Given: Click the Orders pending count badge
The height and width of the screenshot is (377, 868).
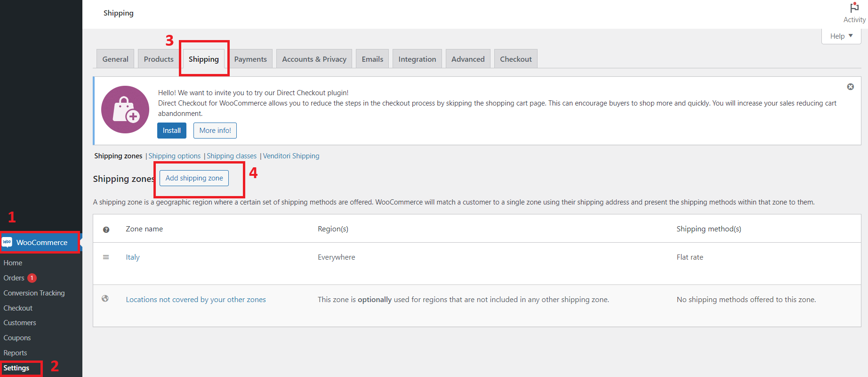Looking at the screenshot, I should 32,278.
